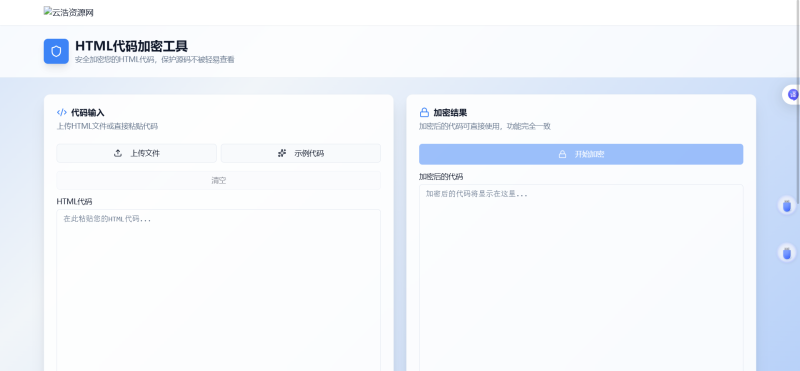Click the 上传文件 upload button
The image size is (800, 371).
(x=137, y=153)
